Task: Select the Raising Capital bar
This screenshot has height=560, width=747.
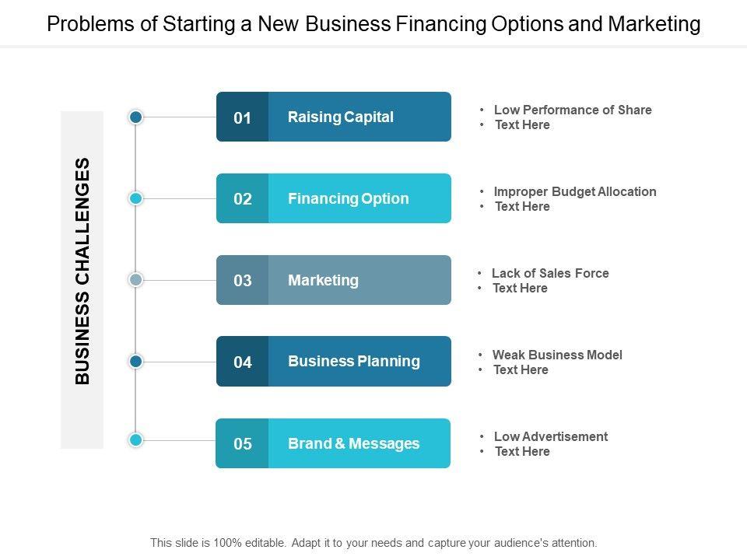Action: (x=359, y=117)
